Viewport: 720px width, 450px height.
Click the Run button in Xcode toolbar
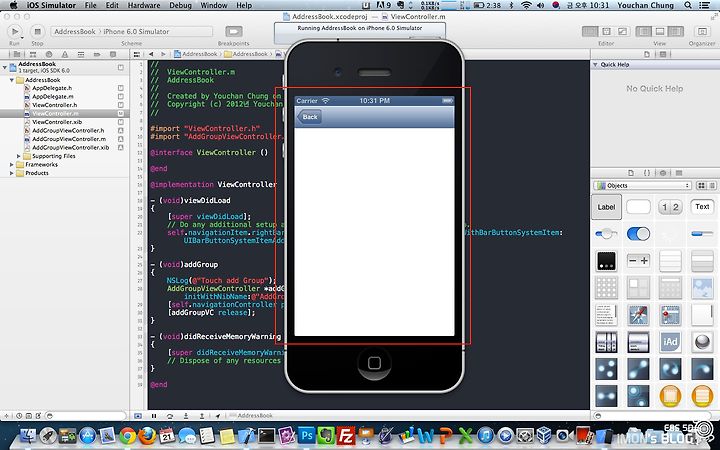click(14, 31)
